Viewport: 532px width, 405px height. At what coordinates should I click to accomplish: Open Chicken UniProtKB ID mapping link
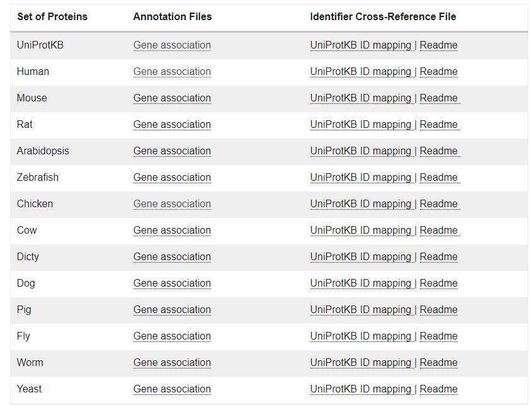360,204
